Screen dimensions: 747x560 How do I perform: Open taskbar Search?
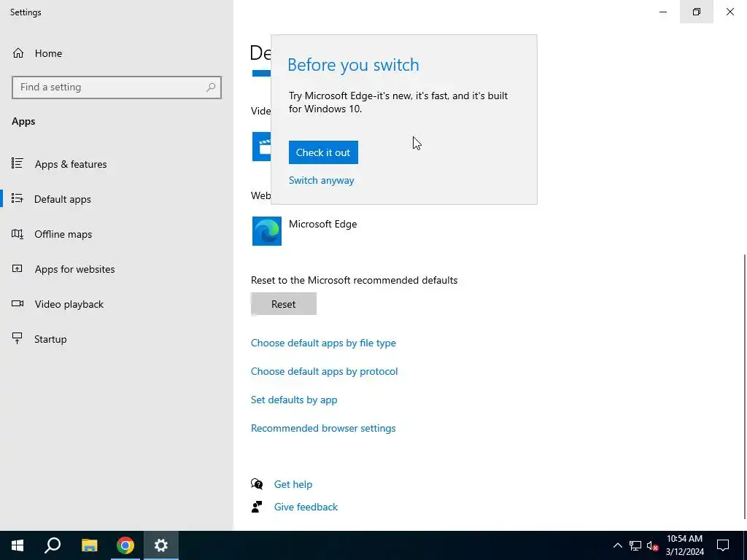pos(53,545)
